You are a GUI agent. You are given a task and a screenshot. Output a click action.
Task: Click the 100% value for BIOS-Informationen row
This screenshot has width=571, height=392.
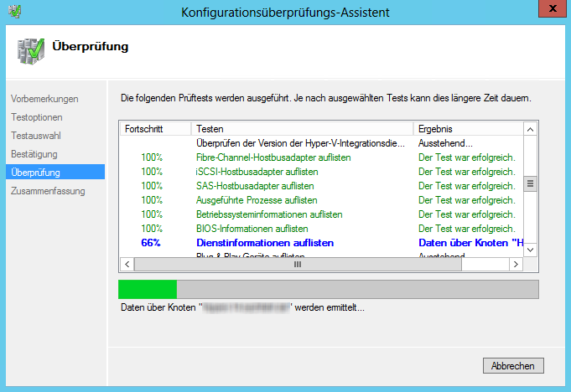[x=152, y=229]
